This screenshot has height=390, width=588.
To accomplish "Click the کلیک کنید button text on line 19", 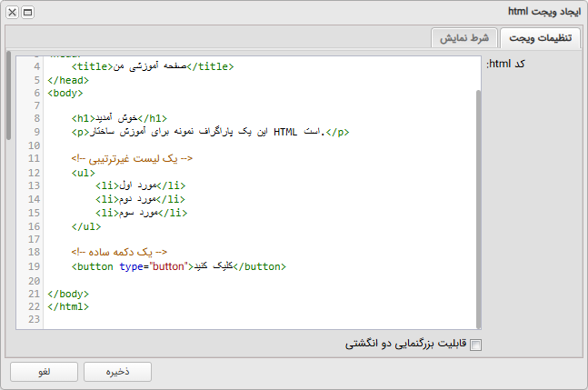I will (x=213, y=265).
